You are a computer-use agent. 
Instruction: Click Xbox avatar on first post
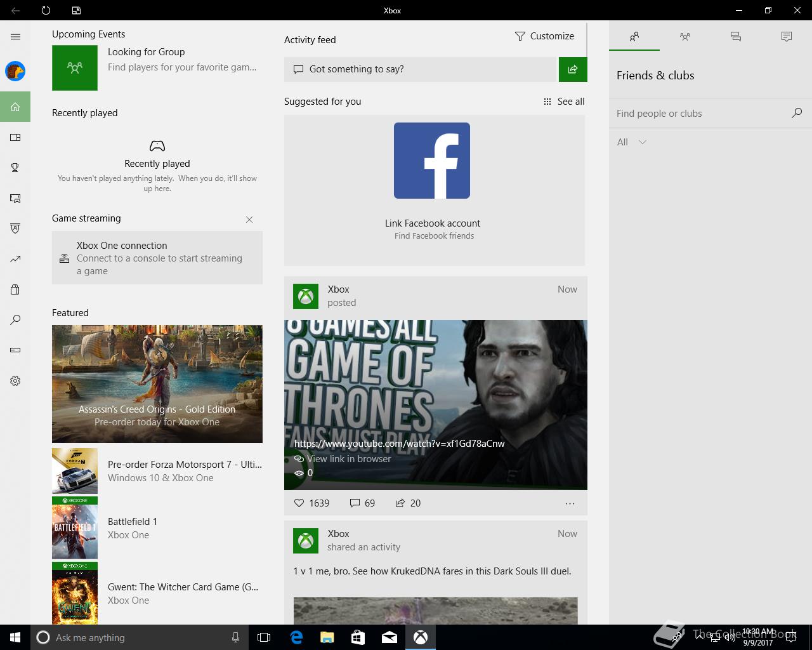306,296
